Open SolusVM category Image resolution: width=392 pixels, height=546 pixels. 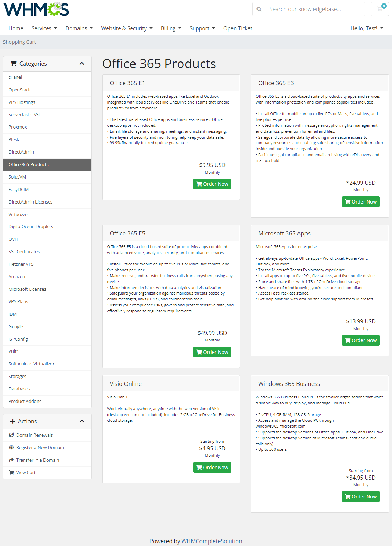click(x=48, y=177)
